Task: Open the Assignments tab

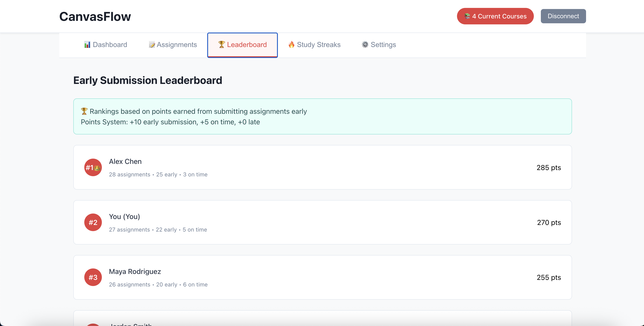Action: (x=173, y=45)
